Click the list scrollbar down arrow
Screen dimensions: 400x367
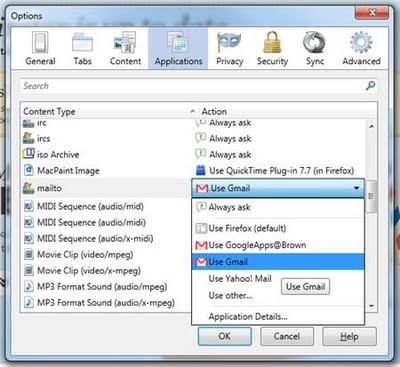tap(371, 305)
